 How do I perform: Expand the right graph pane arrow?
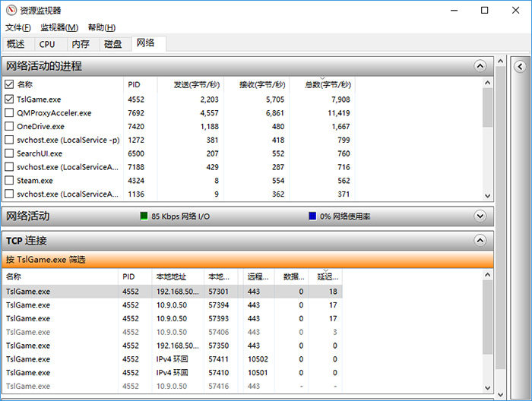pyautogui.click(x=521, y=66)
